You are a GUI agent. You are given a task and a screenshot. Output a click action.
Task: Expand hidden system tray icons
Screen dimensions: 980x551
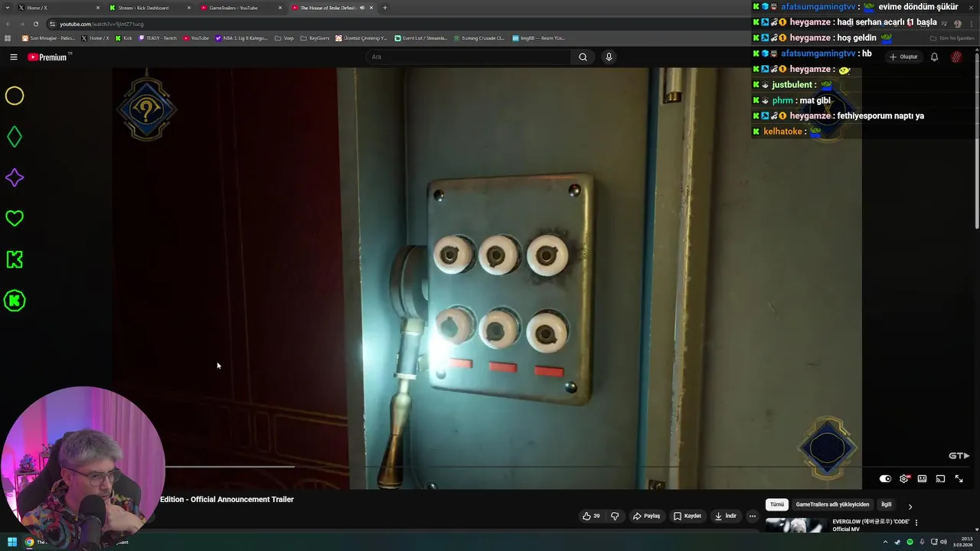[885, 542]
